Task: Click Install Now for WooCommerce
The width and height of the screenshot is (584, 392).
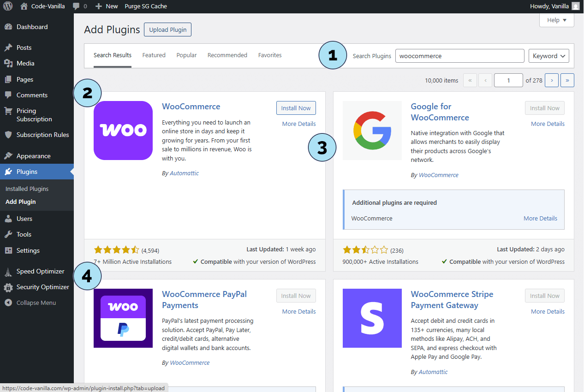Action: (296, 108)
